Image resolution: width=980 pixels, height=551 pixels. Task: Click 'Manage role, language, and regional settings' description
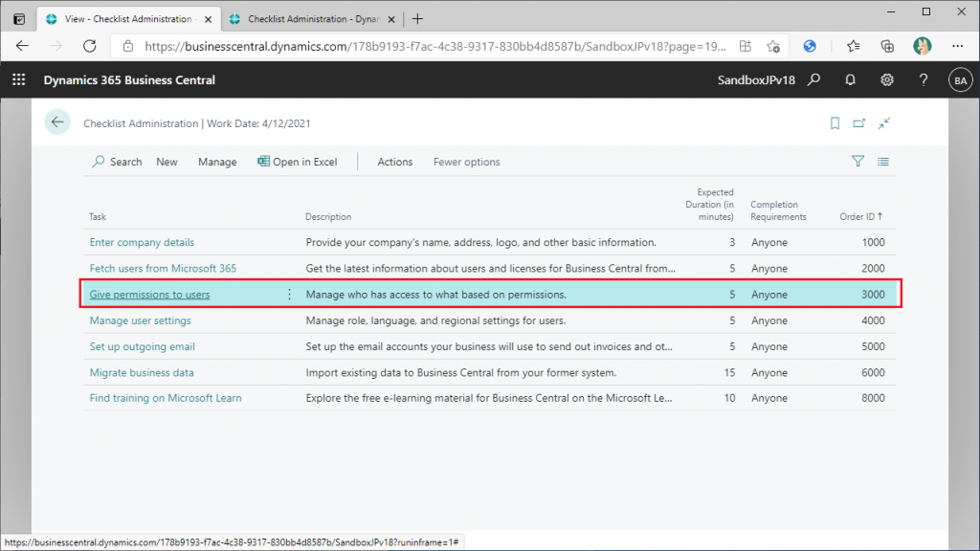(x=435, y=320)
